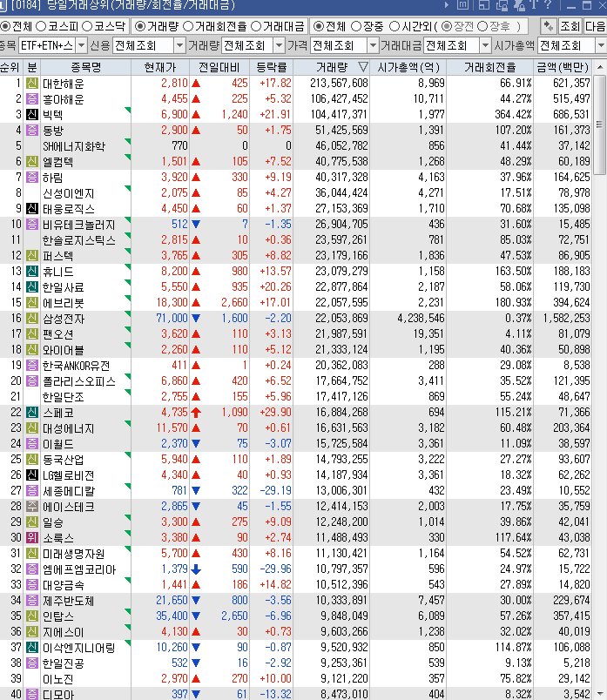This screenshot has height=700, width=607.
Task: Sort by the 금액(백만) column header
Action: point(563,67)
